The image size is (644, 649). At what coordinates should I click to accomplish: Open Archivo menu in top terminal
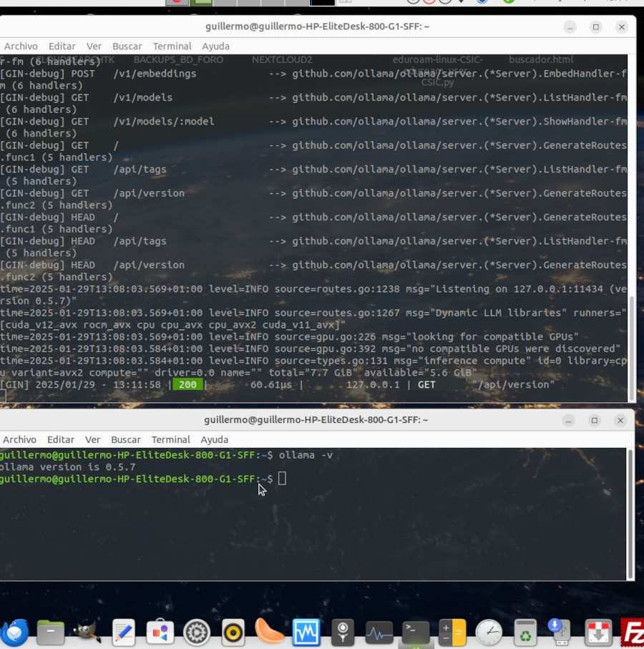pos(21,46)
